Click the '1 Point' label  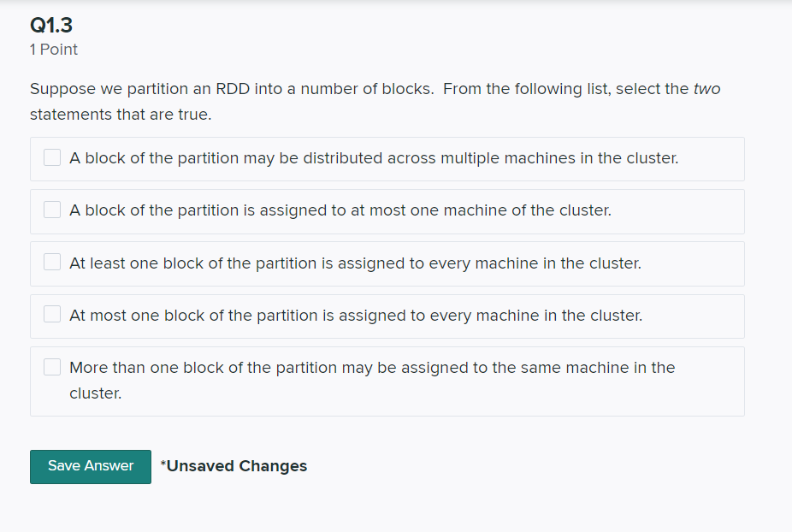click(53, 50)
